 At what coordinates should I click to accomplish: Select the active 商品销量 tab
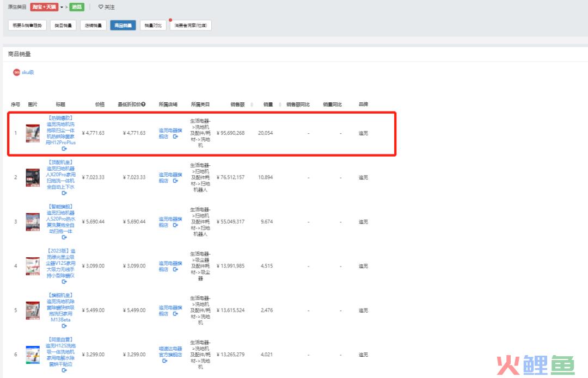[123, 25]
